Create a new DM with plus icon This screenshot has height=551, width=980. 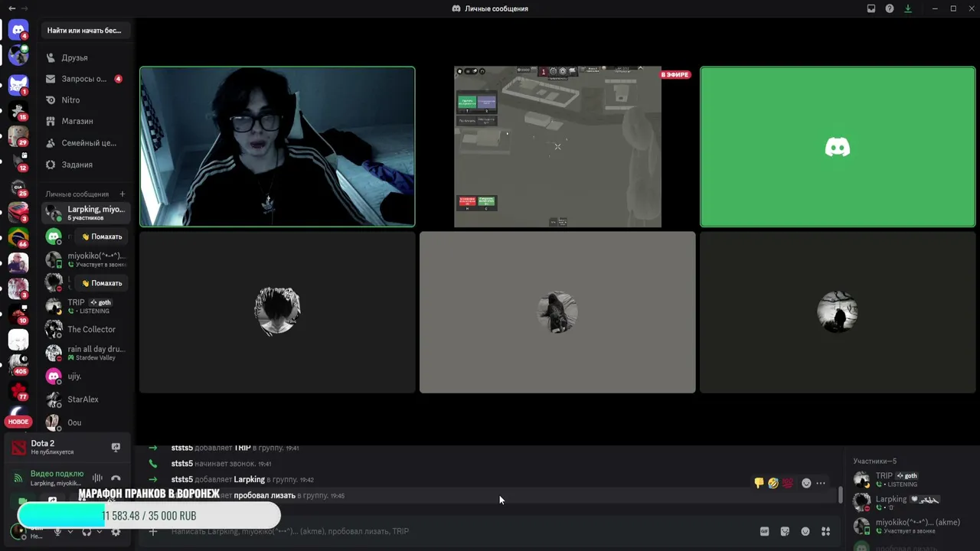(122, 194)
